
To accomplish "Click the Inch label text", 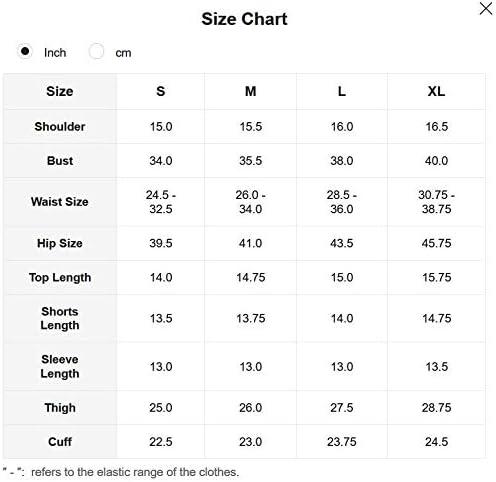I will (x=55, y=53).
